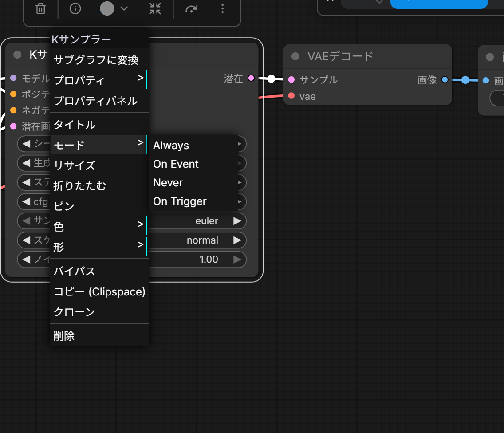Open the プロパティ submenu
The height and width of the screenshot is (433, 504).
point(99,80)
